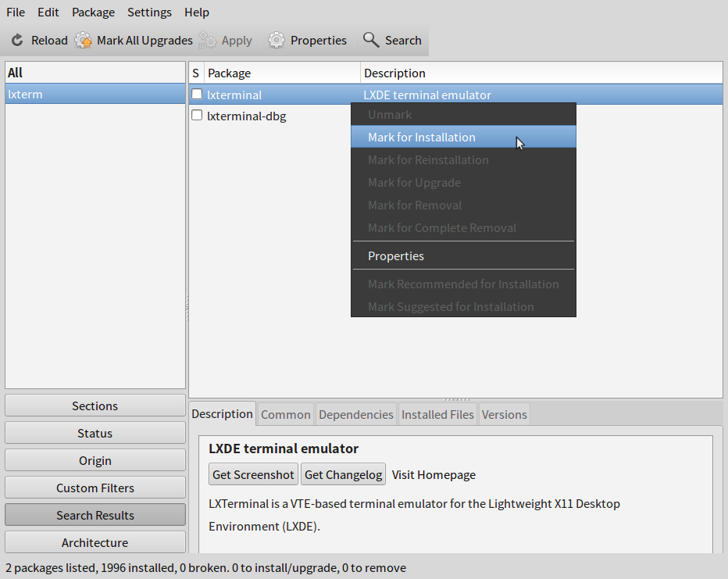Click the Origin filter button
728x579 pixels.
(x=95, y=460)
